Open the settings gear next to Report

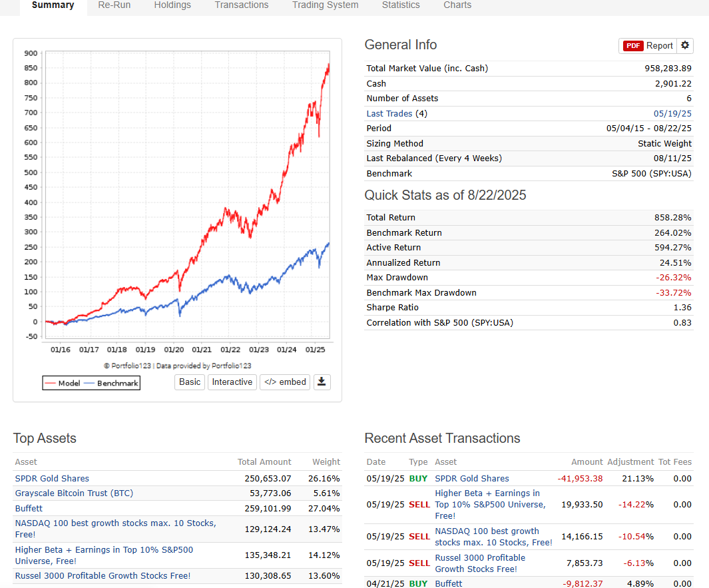tap(685, 46)
